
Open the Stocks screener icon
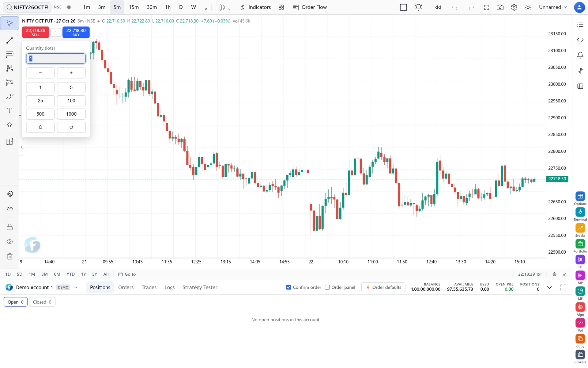580,228
